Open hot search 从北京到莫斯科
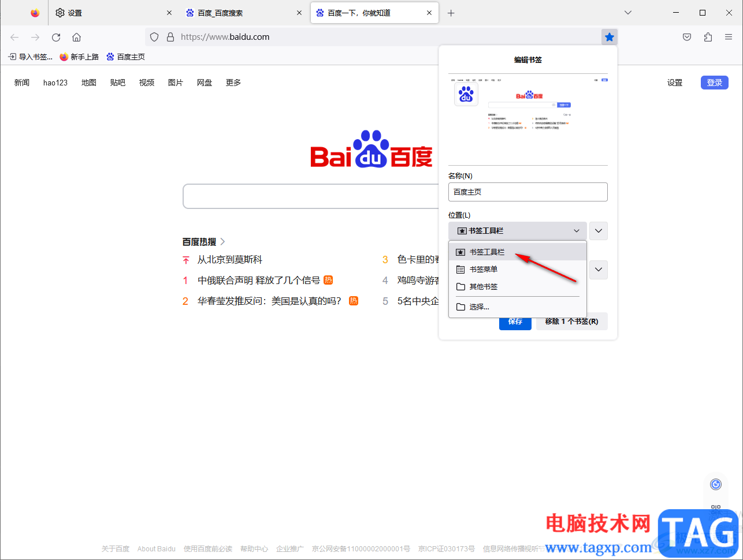This screenshot has height=560, width=743. pyautogui.click(x=230, y=260)
